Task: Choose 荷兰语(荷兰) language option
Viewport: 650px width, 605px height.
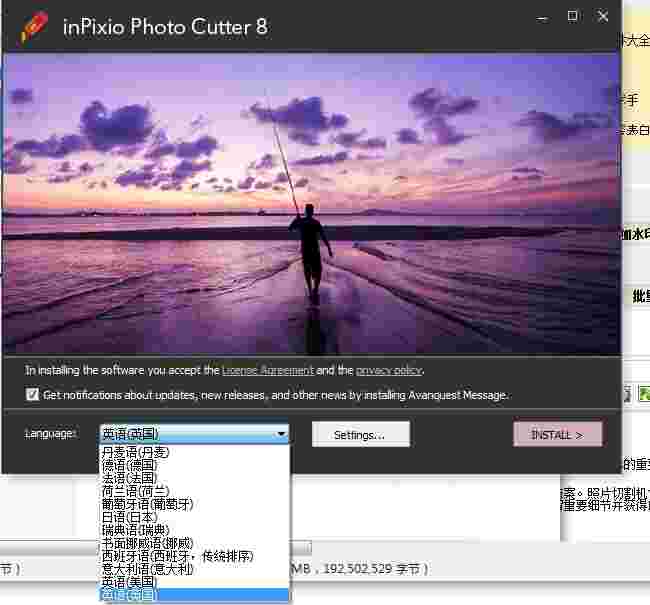Action: (x=194, y=491)
